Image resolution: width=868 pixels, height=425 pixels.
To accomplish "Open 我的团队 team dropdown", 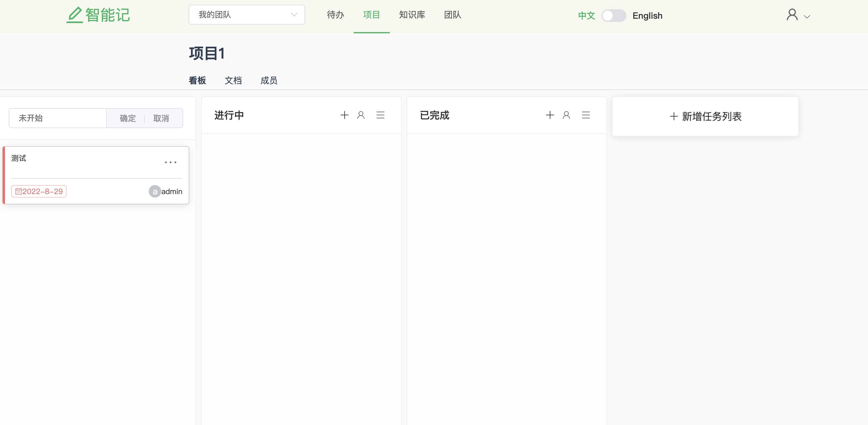I will point(247,15).
